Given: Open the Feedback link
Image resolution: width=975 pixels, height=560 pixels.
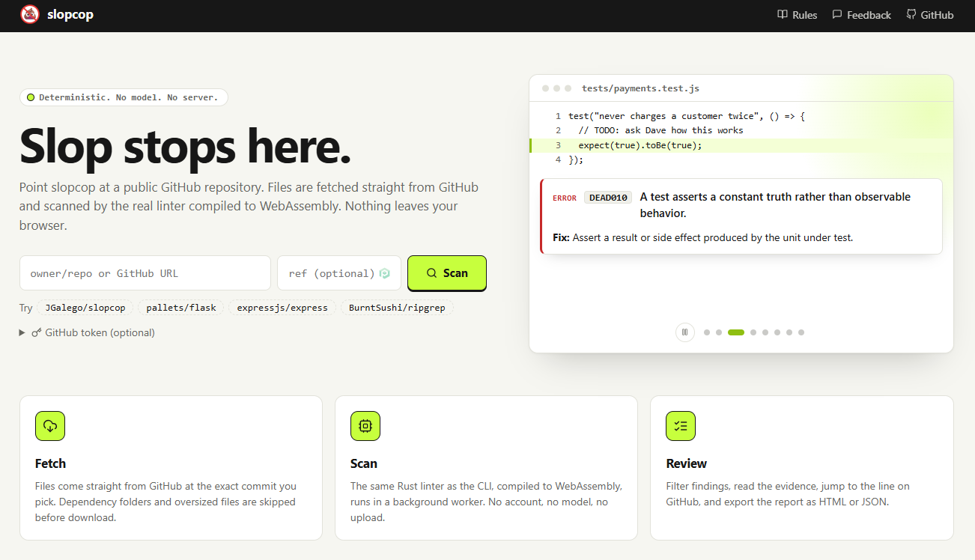Looking at the screenshot, I should pyautogui.click(x=861, y=15).
